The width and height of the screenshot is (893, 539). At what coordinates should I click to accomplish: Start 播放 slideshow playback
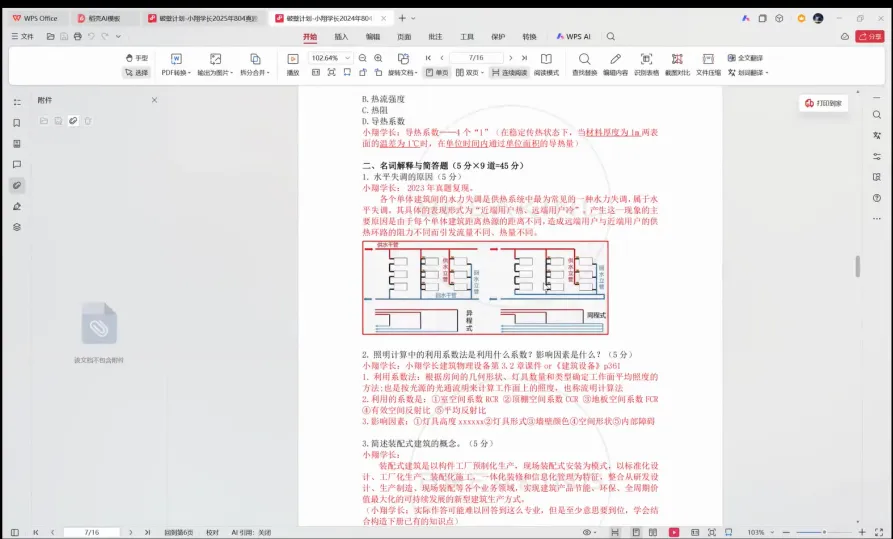click(x=293, y=65)
